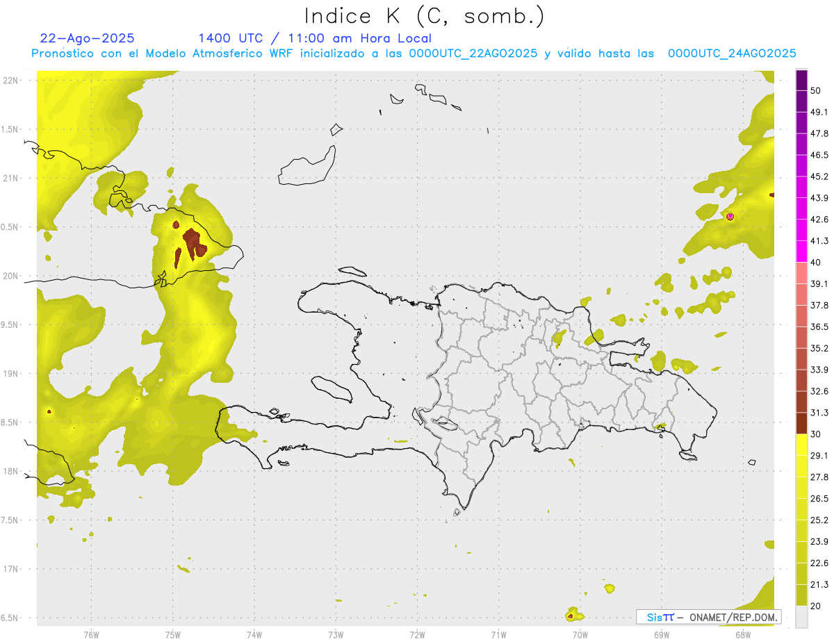The image size is (834, 644).
Task: Click the '17N' latitude label
Action: pyautogui.click(x=10, y=569)
